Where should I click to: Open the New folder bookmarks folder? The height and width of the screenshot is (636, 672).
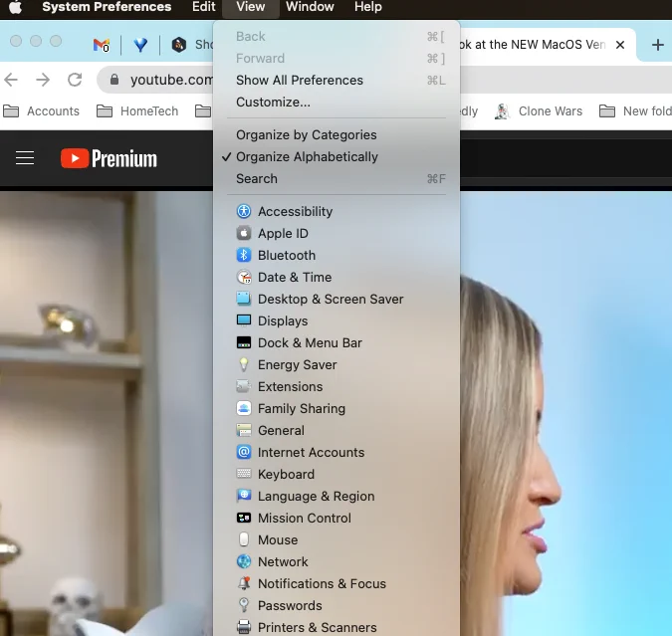[x=635, y=111]
